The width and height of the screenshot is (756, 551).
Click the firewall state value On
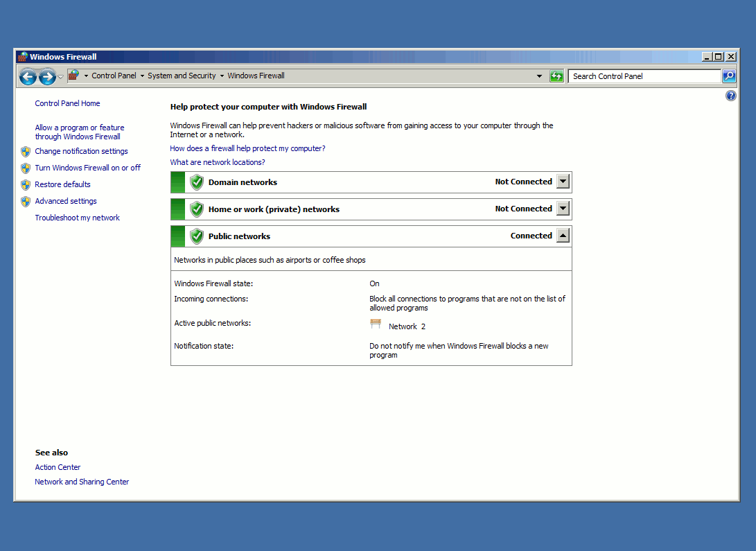click(375, 283)
